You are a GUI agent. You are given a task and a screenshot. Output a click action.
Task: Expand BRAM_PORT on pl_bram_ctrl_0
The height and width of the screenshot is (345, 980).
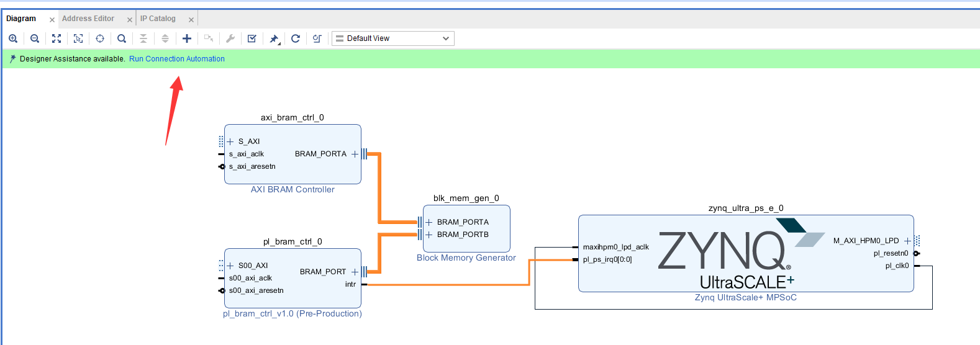tap(355, 272)
